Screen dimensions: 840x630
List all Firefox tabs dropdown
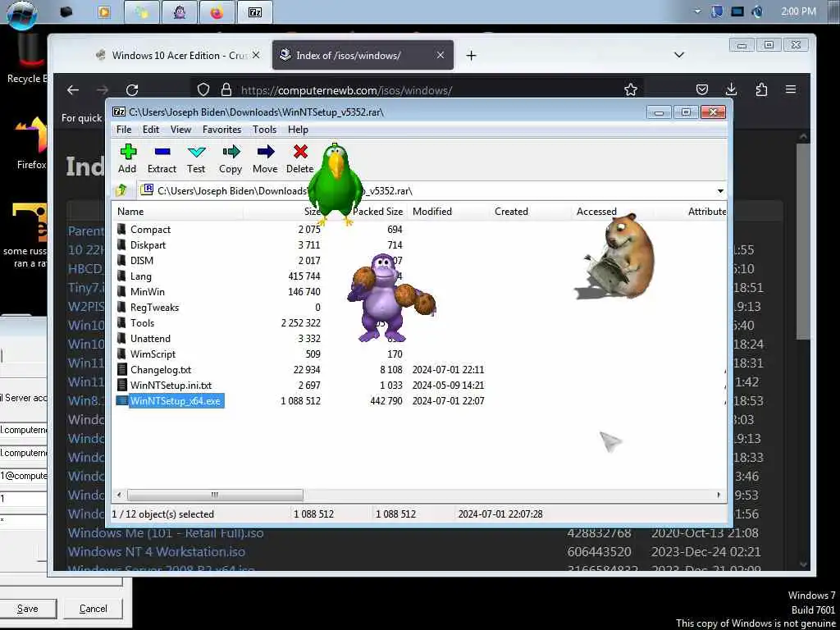coord(678,55)
